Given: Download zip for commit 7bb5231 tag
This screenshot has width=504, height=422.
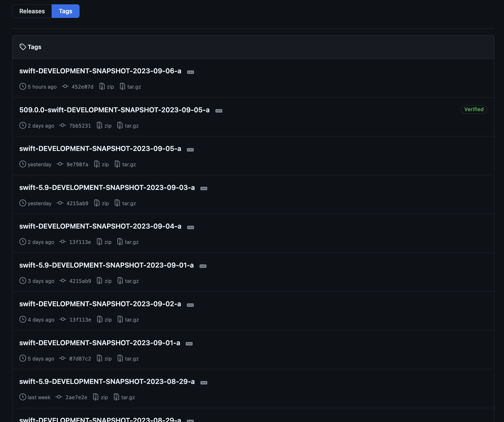Looking at the screenshot, I should pos(104,126).
